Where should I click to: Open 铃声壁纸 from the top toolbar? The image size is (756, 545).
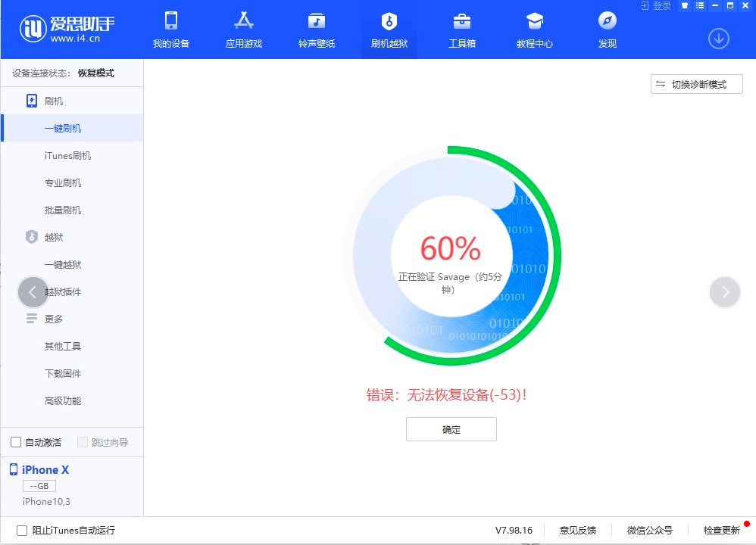[316, 30]
